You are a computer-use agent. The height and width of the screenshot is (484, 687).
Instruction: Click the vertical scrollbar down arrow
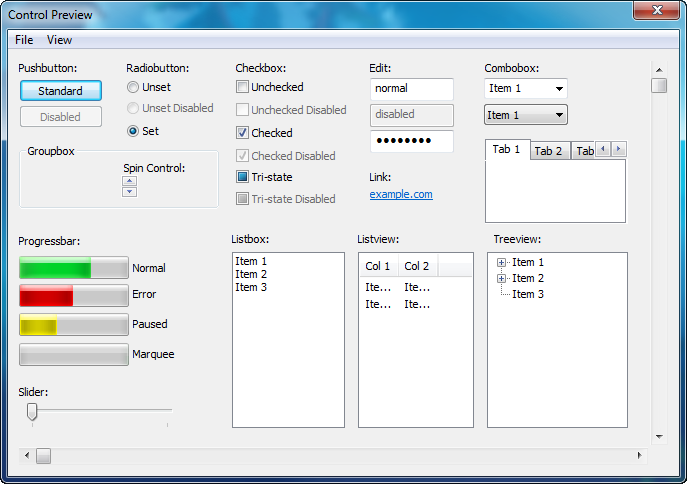[659, 437]
